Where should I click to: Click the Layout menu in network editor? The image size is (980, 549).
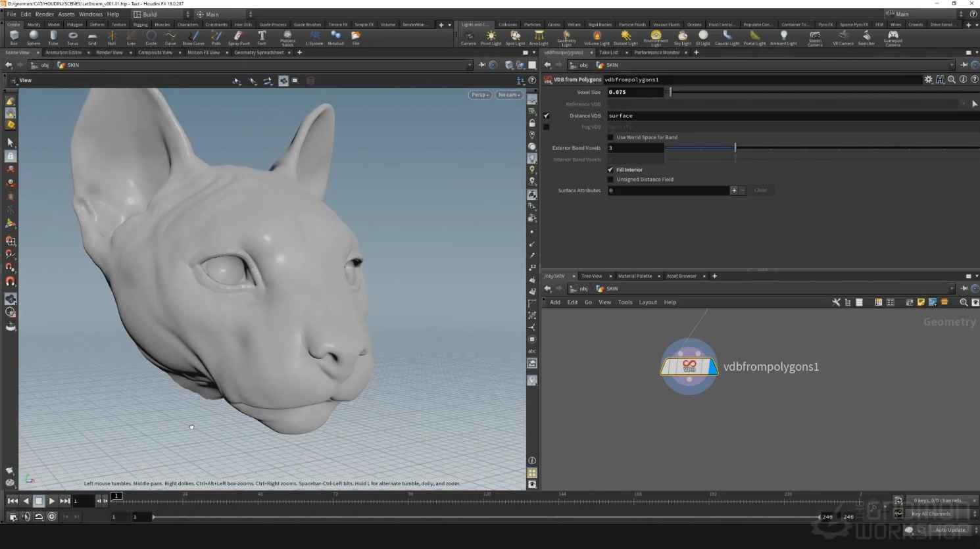click(x=647, y=302)
